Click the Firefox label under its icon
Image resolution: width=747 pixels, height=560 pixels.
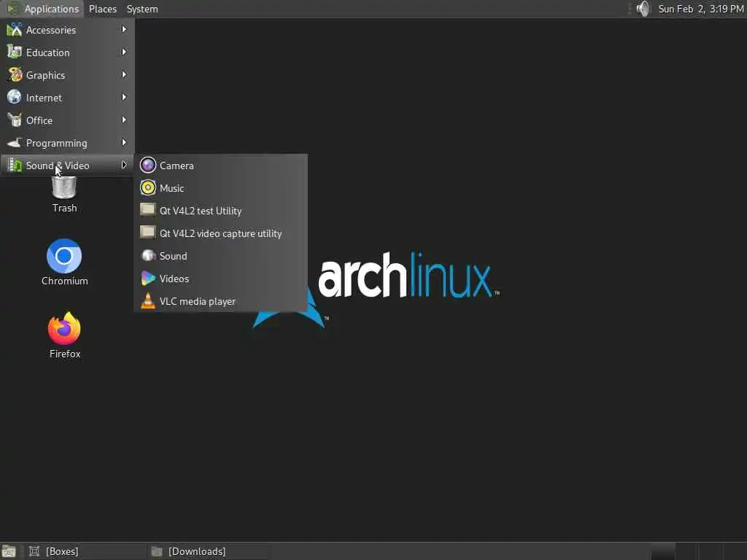pyautogui.click(x=65, y=354)
